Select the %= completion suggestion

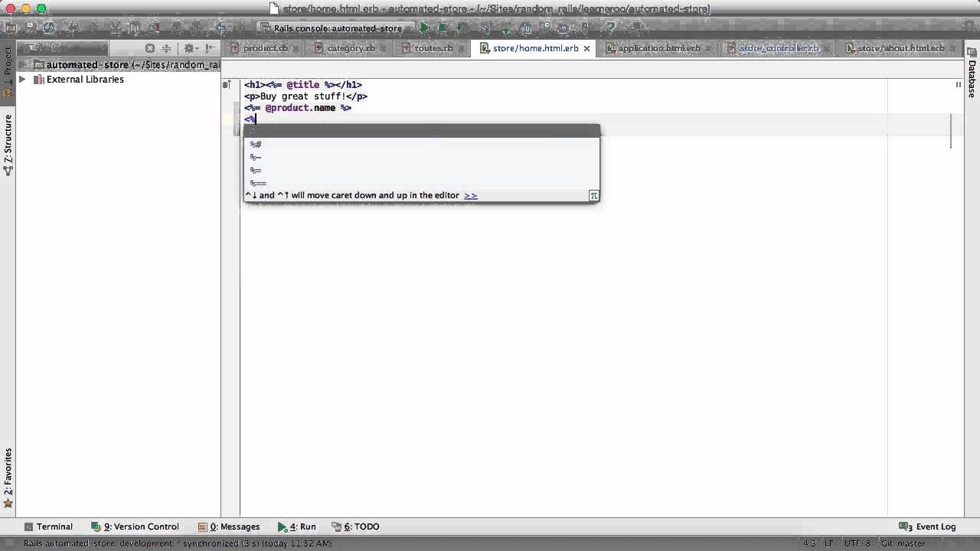point(421,170)
